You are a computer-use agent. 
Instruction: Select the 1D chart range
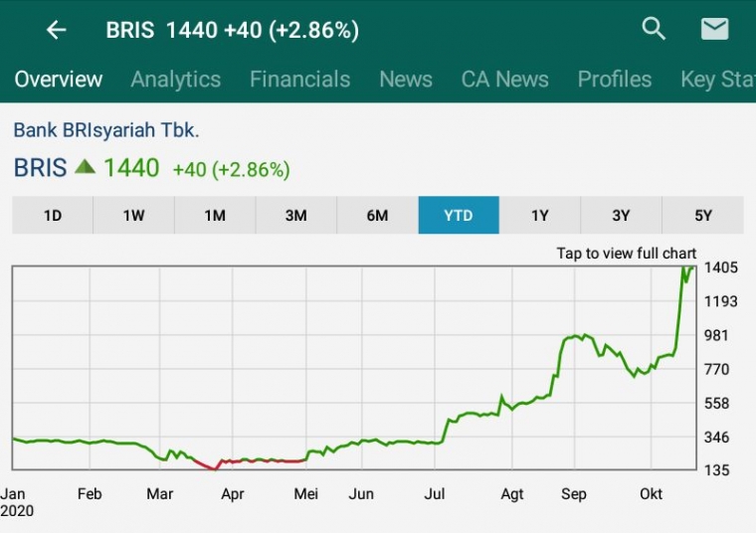click(x=53, y=215)
